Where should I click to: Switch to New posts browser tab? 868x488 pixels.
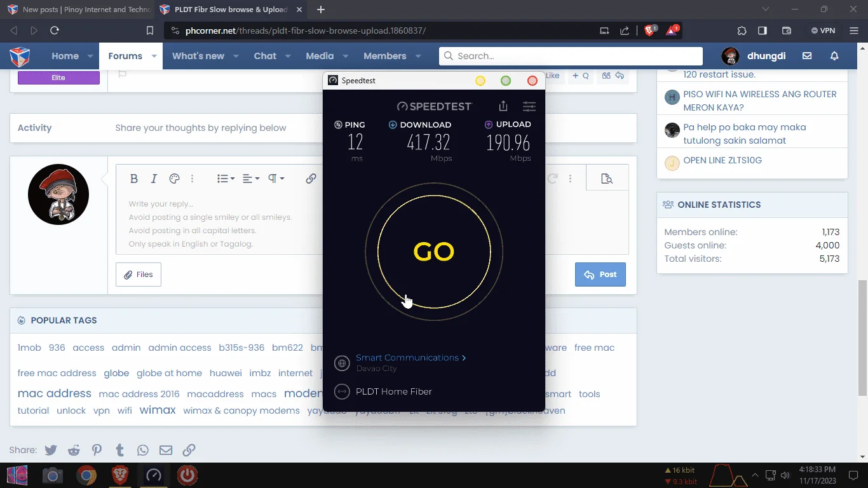click(x=79, y=10)
